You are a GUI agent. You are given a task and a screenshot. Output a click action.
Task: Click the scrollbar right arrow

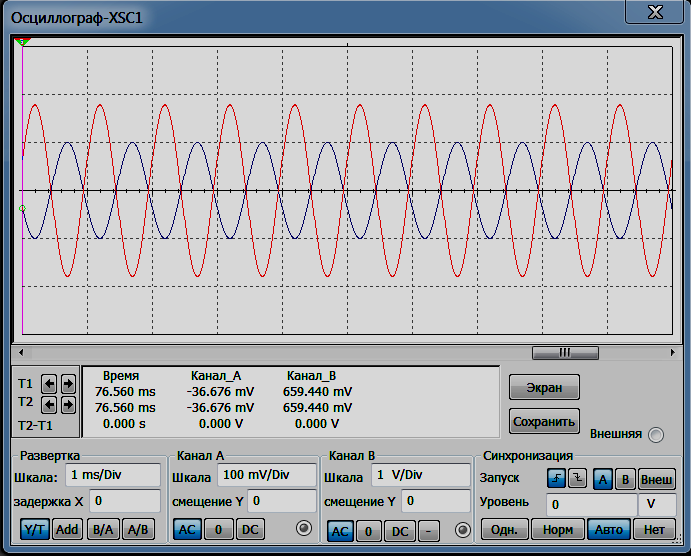tap(672, 352)
